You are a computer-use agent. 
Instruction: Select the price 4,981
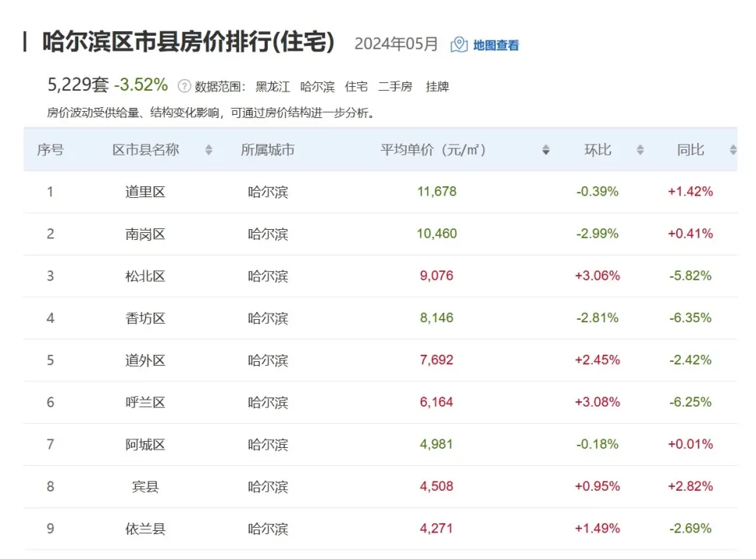(437, 444)
